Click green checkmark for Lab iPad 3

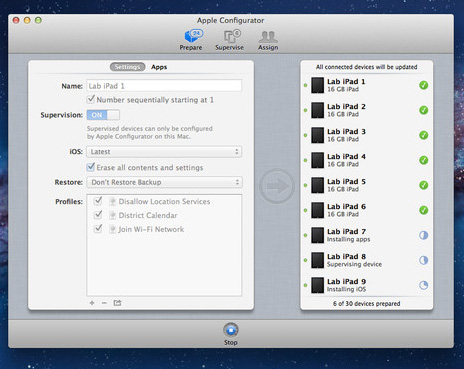click(x=423, y=135)
